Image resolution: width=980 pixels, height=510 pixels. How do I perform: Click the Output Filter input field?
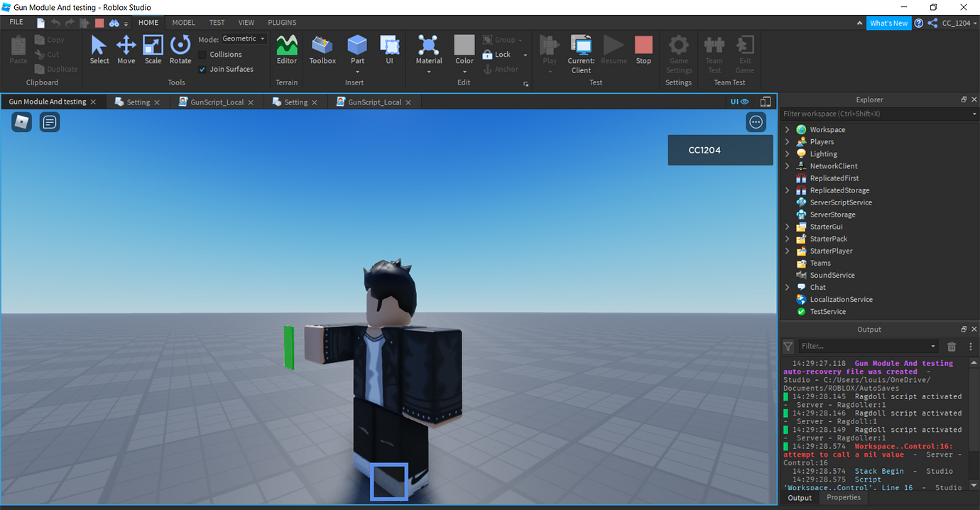(867, 347)
